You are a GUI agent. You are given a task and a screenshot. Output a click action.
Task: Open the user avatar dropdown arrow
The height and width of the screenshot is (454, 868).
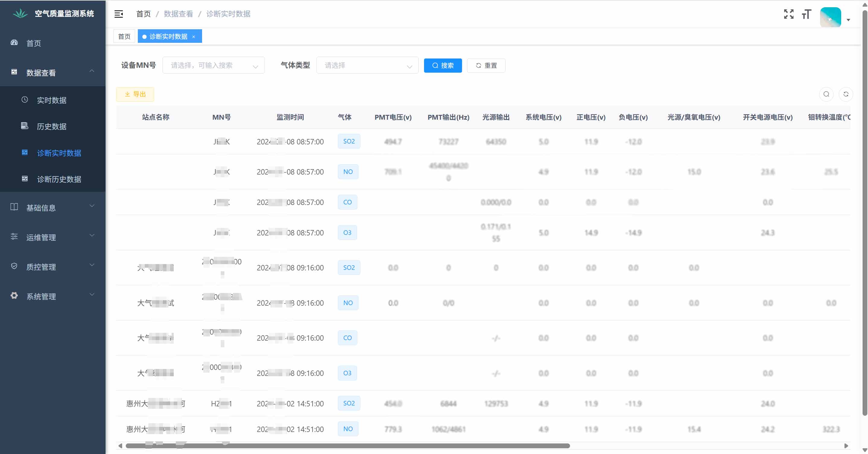coord(848,20)
